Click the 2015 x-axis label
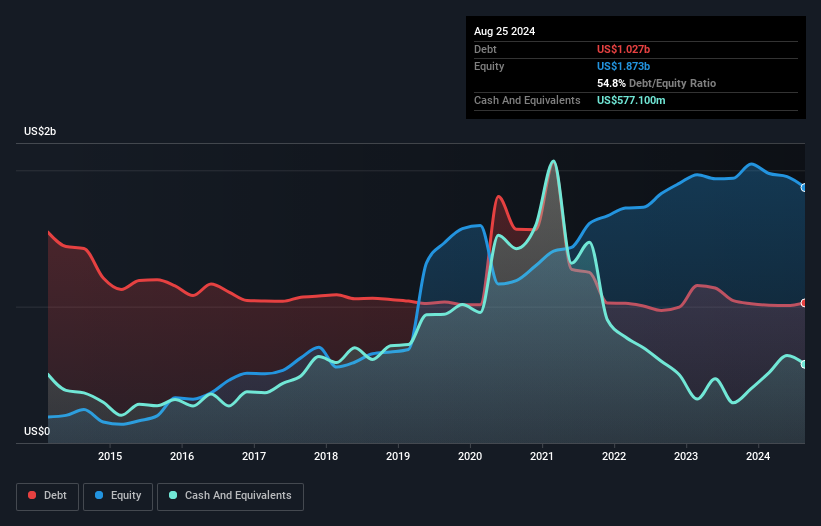Screen dimensions: 821x526 [x=110, y=456]
